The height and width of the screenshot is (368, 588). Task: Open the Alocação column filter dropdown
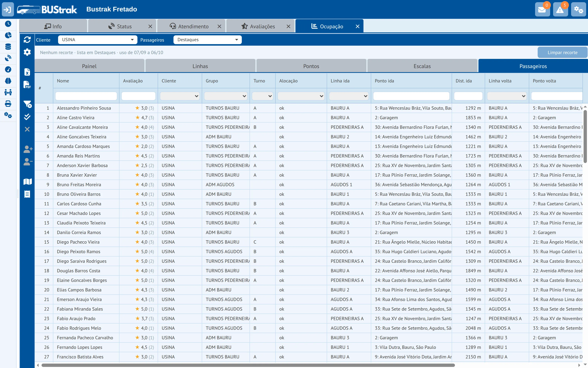click(301, 96)
